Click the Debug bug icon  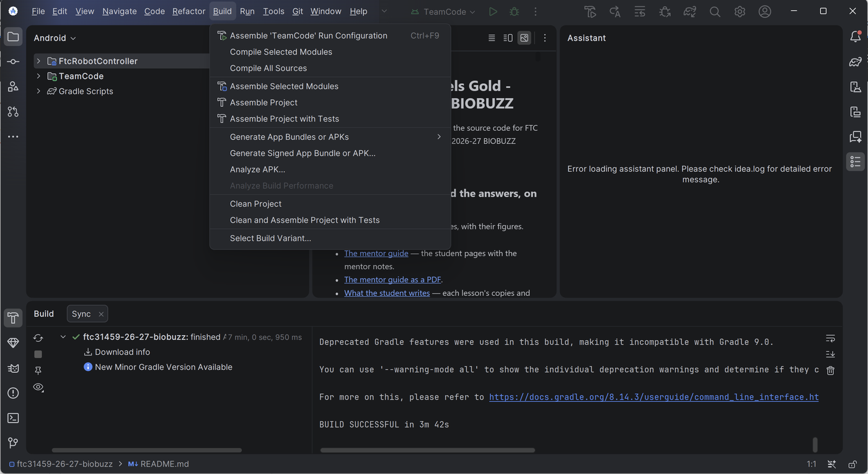[514, 12]
